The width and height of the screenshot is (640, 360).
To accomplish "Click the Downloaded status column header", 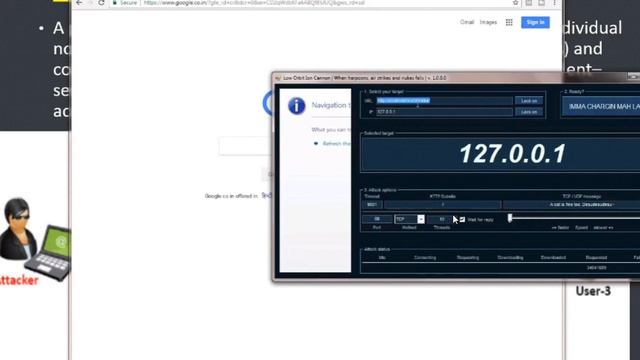I will 553,258.
